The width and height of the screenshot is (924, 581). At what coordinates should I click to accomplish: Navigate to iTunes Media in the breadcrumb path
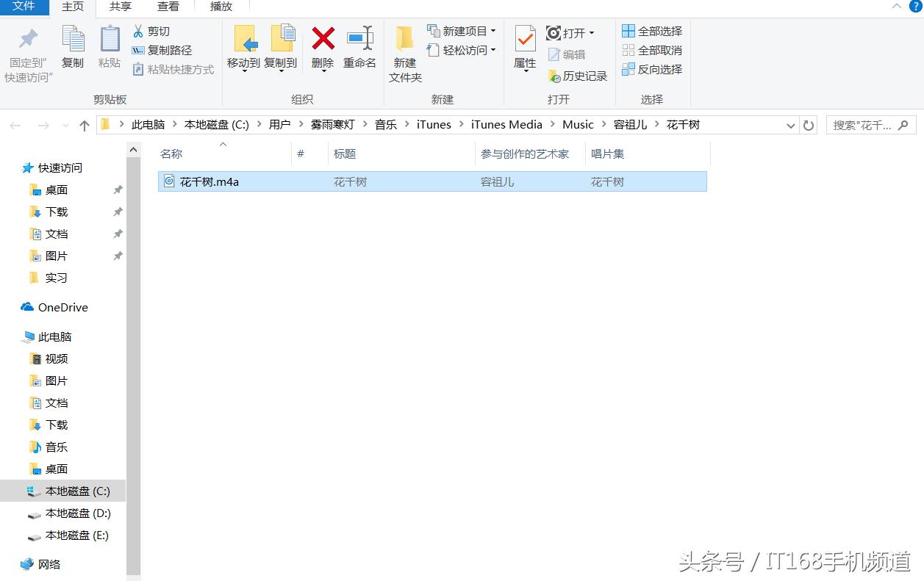506,124
